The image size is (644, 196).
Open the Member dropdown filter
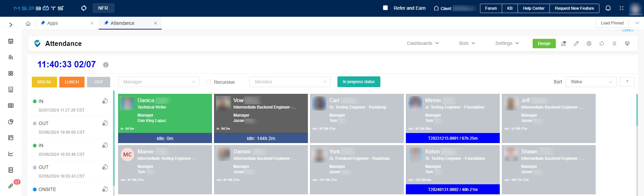coord(290,82)
